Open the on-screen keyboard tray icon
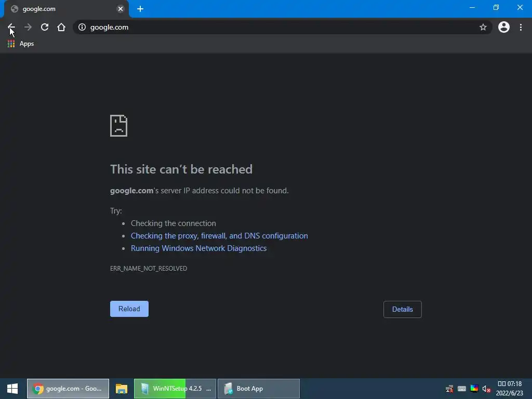 [x=462, y=389]
